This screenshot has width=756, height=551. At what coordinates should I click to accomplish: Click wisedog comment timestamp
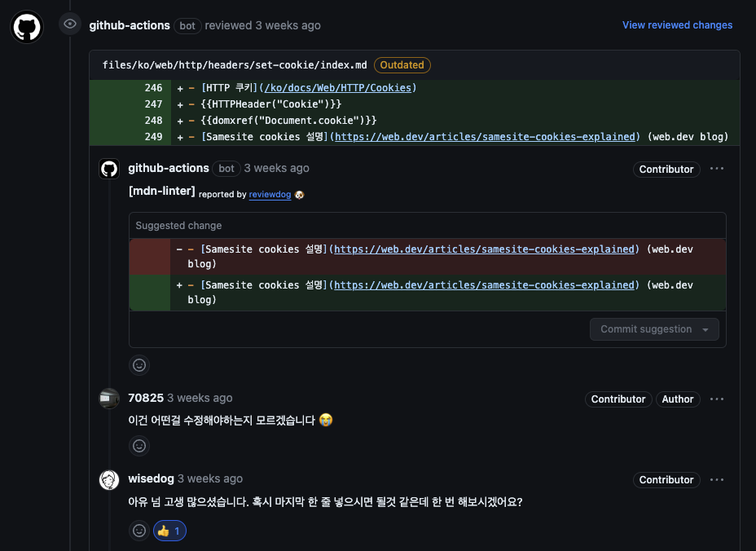(x=209, y=478)
